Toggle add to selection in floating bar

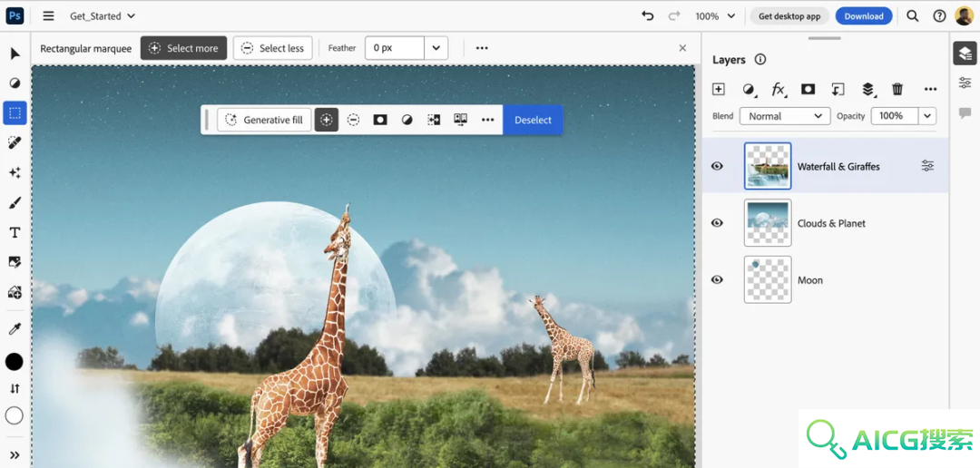point(327,120)
